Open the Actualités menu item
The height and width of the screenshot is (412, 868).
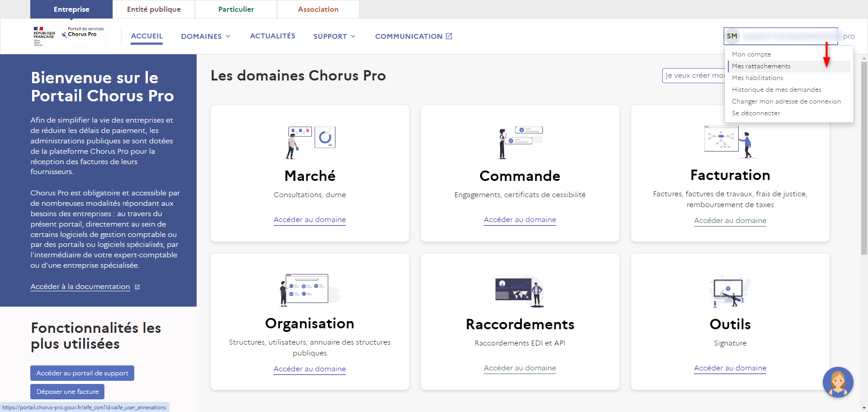273,36
